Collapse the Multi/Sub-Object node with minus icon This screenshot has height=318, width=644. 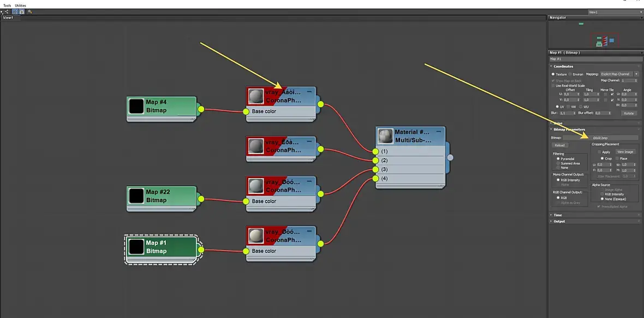point(439,131)
